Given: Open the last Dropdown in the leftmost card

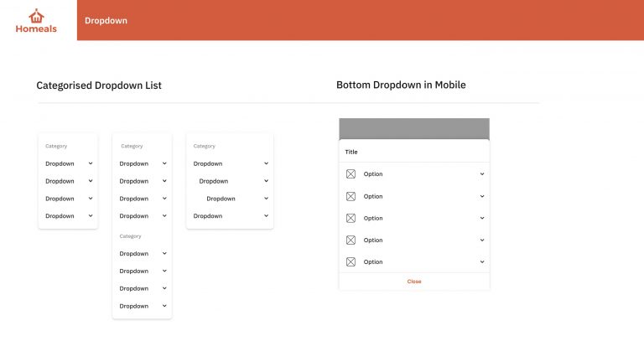Looking at the screenshot, I should [x=69, y=216].
